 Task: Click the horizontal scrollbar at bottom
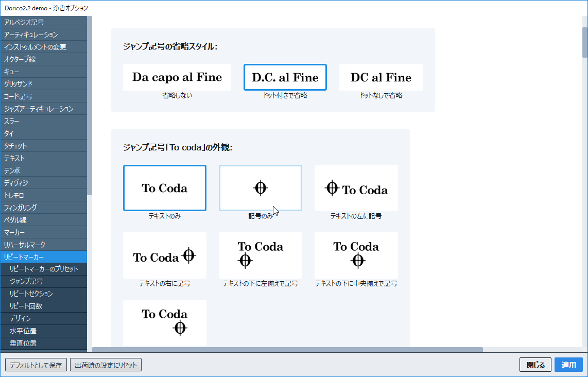click(287, 350)
